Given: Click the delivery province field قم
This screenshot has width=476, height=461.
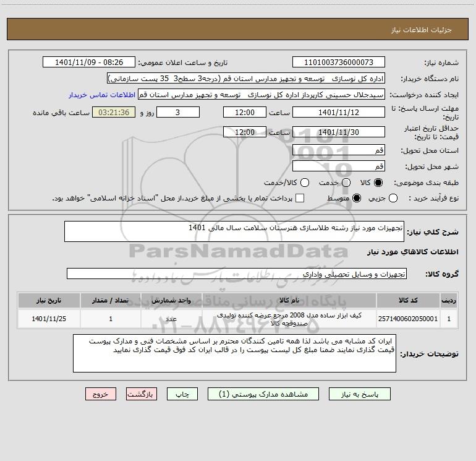Looking at the screenshot, I should click(x=339, y=150).
